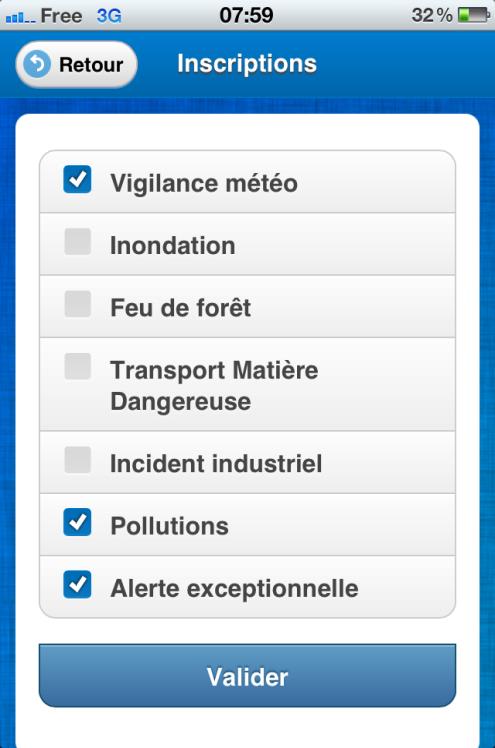This screenshot has height=748, width=495.
Task: Tick the Transport Matière Dangereuse checkbox
Action: pyautogui.click(x=78, y=366)
